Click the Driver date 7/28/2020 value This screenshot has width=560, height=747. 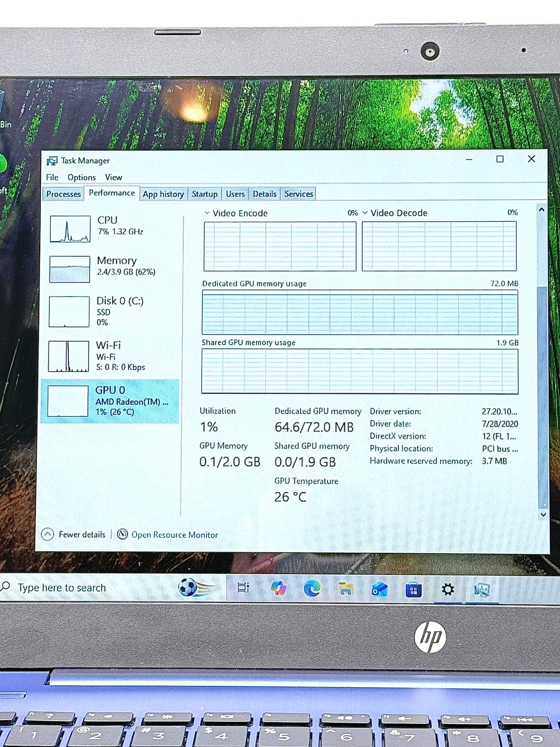(x=500, y=424)
